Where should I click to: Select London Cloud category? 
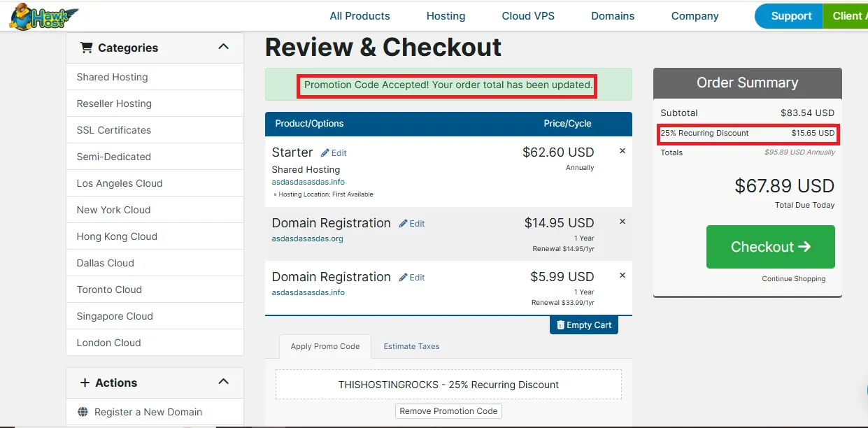(155, 343)
